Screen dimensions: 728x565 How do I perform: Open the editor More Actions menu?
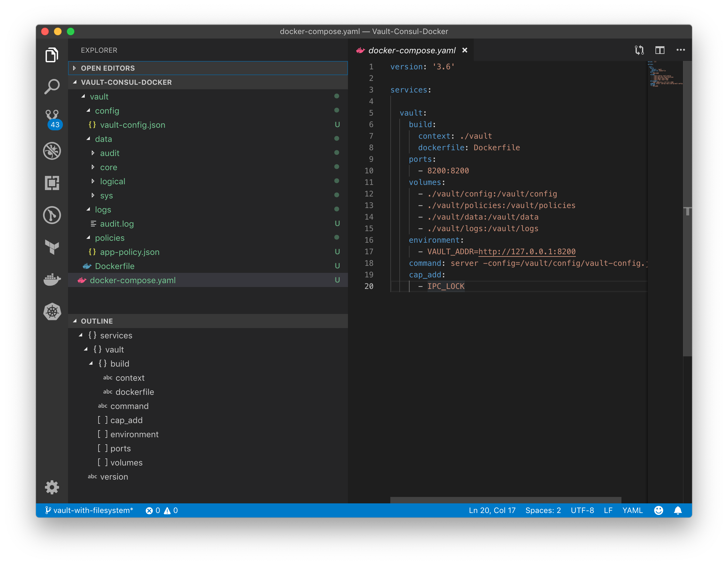click(680, 50)
